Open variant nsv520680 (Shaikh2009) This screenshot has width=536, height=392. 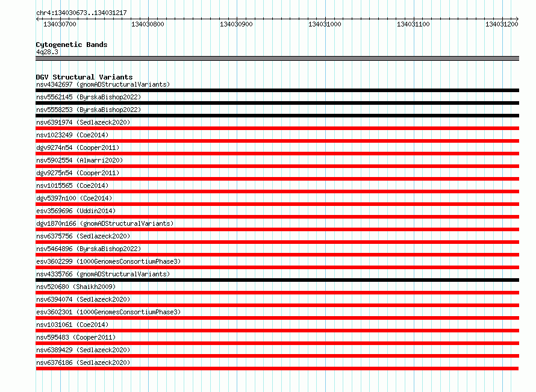tap(76, 287)
